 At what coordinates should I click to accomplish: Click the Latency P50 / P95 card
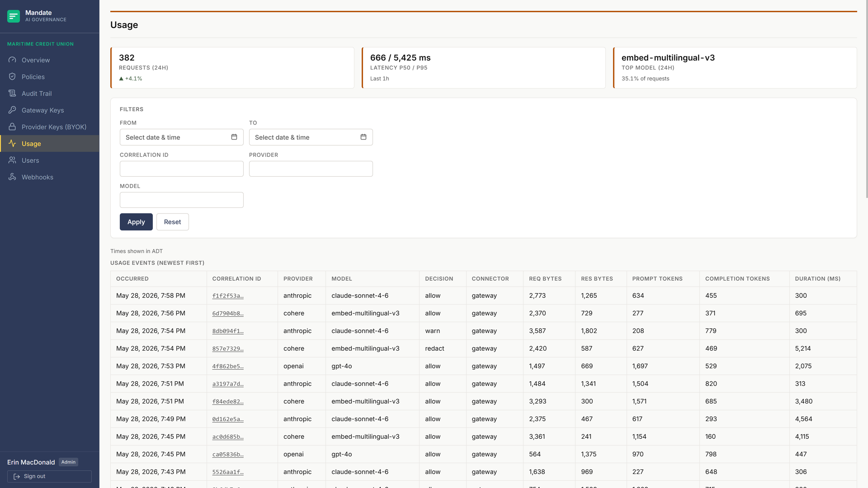484,68
